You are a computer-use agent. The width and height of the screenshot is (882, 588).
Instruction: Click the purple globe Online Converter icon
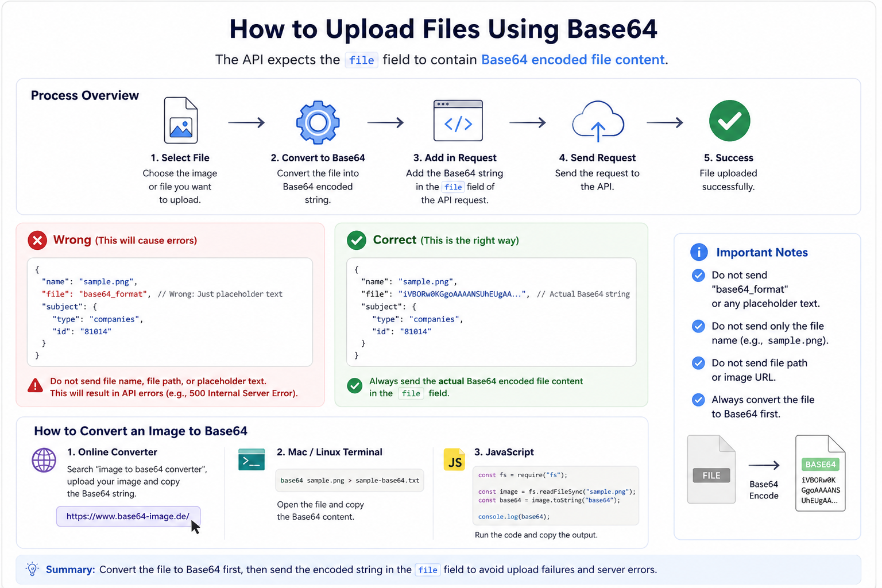point(44,460)
